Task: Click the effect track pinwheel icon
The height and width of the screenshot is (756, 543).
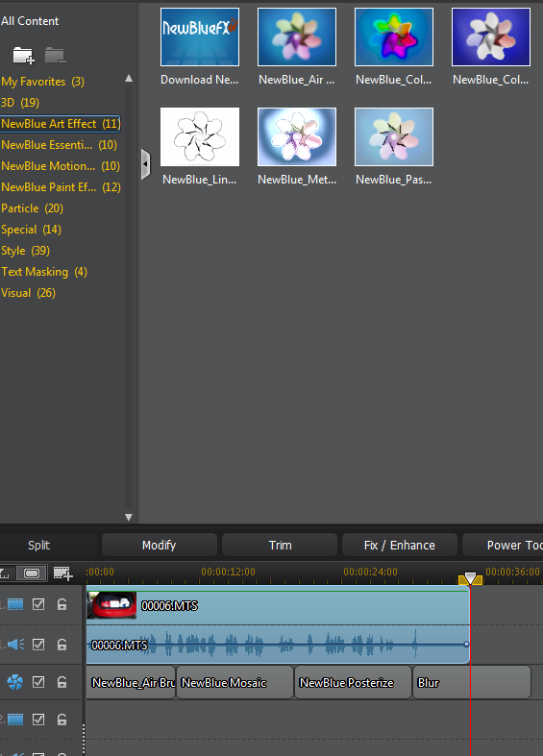Action: tap(15, 682)
